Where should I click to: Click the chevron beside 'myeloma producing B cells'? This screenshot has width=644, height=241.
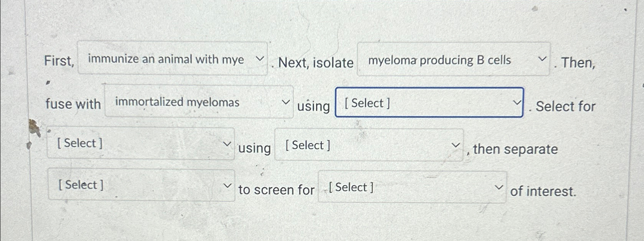542,59
